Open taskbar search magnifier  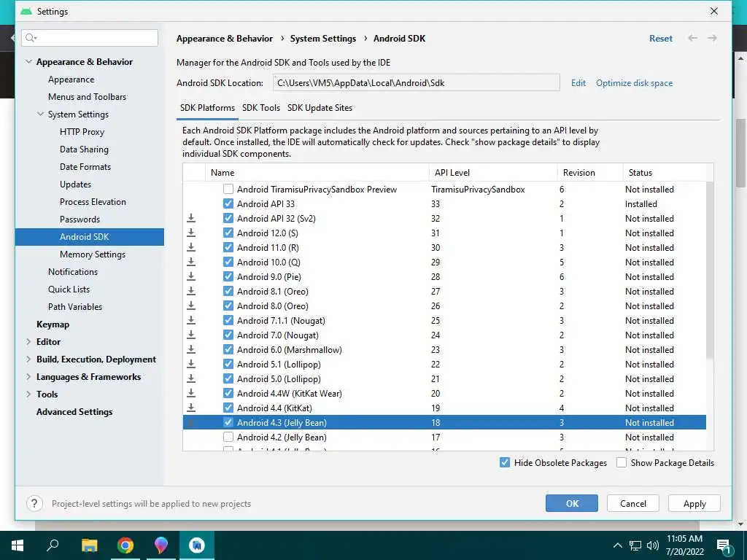53,545
